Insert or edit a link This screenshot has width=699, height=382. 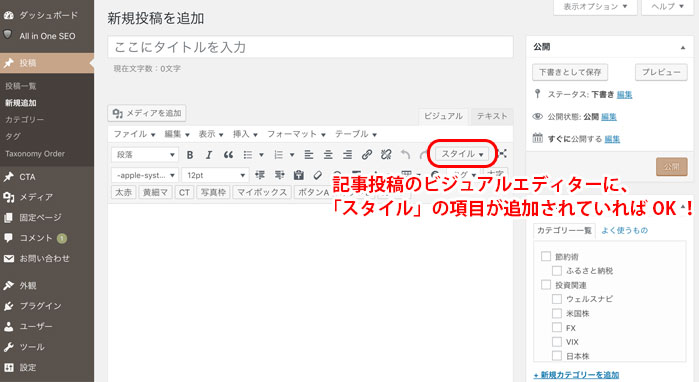pyautogui.click(x=367, y=155)
